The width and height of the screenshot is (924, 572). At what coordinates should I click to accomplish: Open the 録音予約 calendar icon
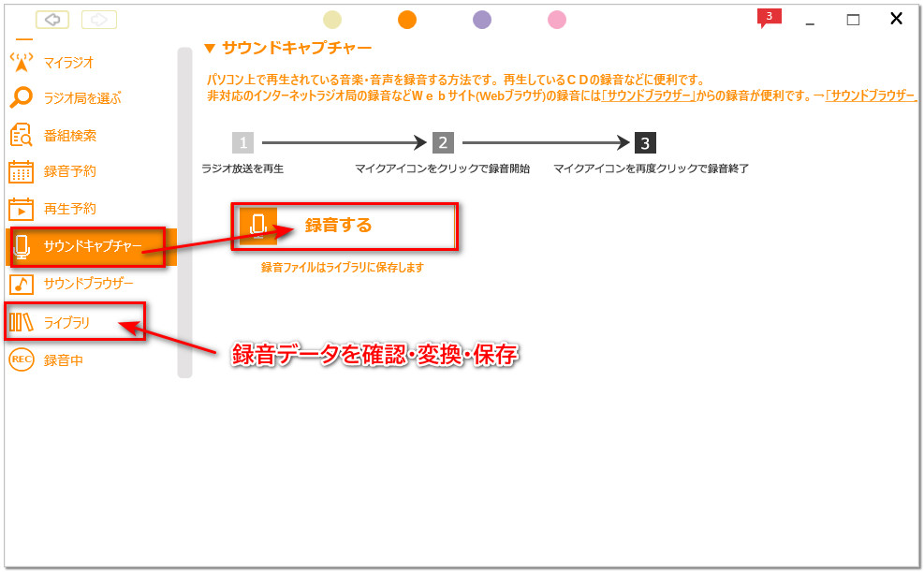pyautogui.click(x=23, y=171)
